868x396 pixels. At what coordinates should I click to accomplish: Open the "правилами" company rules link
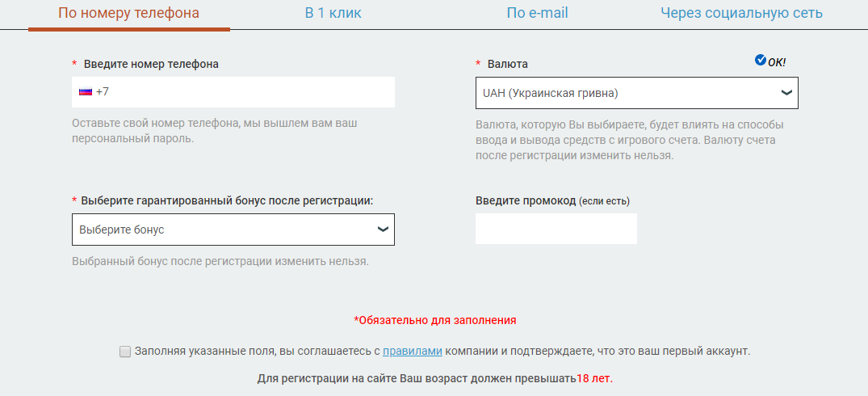(413, 351)
